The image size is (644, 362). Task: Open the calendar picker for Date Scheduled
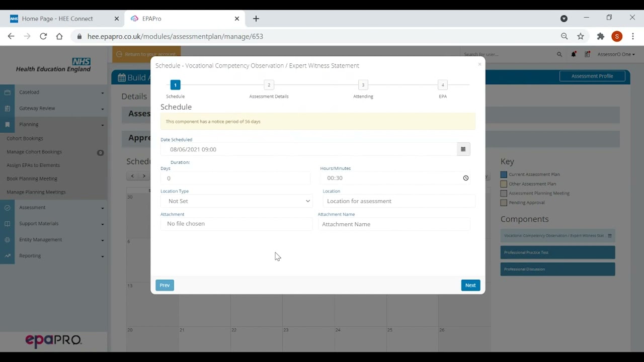coord(463,149)
